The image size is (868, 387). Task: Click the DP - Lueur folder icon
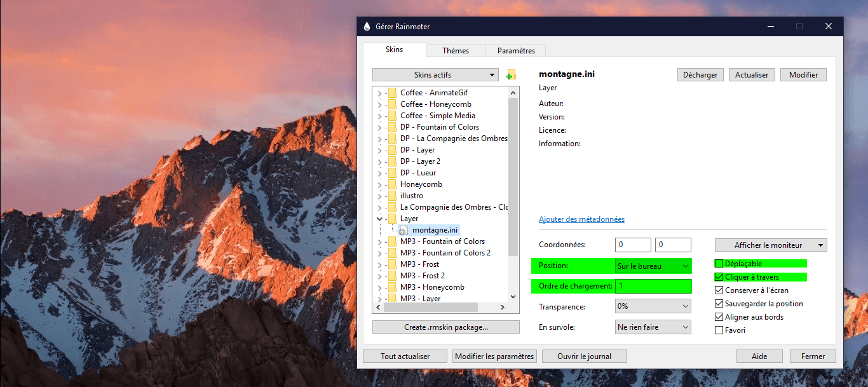point(392,173)
